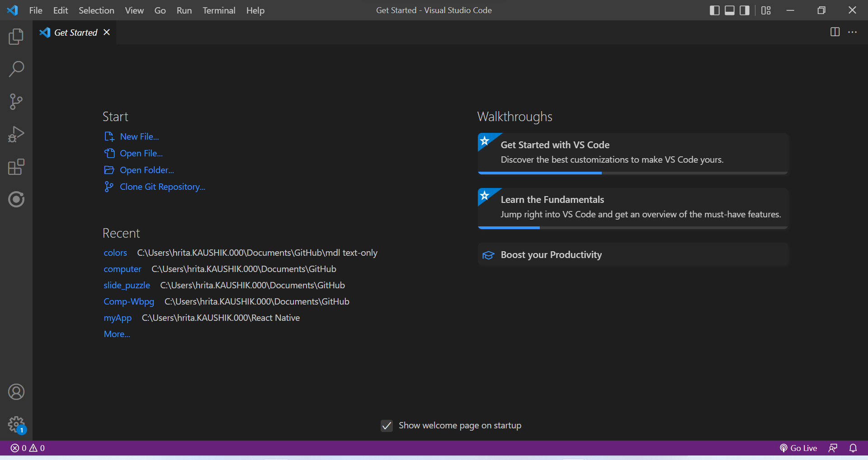Open the Manage settings gear icon

pos(16,424)
